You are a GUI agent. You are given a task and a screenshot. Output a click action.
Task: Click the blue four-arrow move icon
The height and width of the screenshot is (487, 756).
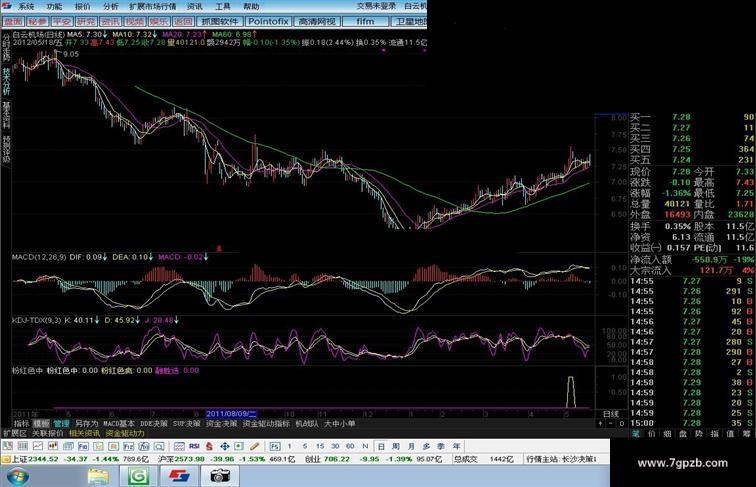[x=225, y=446]
